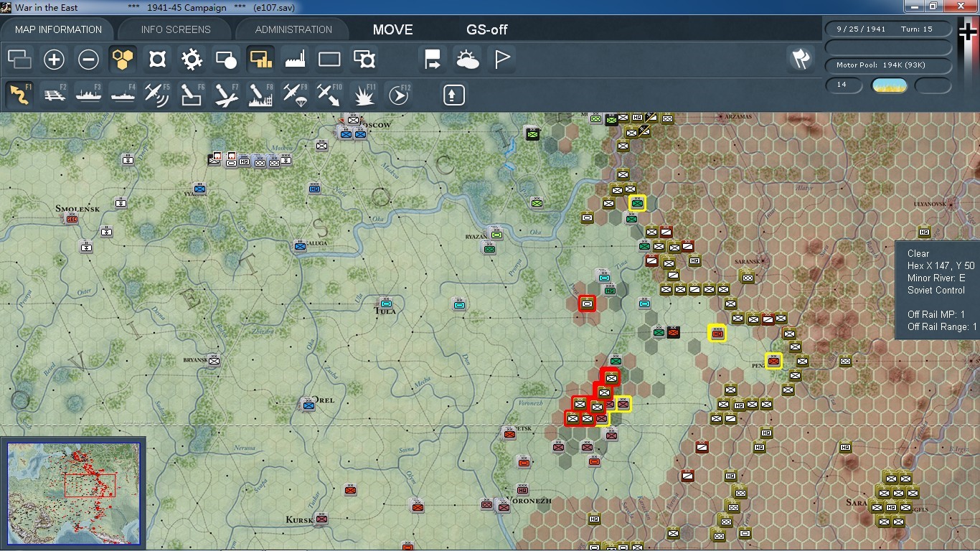Image resolution: width=980 pixels, height=551 pixels.
Task: Click the Smolensk city label on map
Action: point(77,209)
